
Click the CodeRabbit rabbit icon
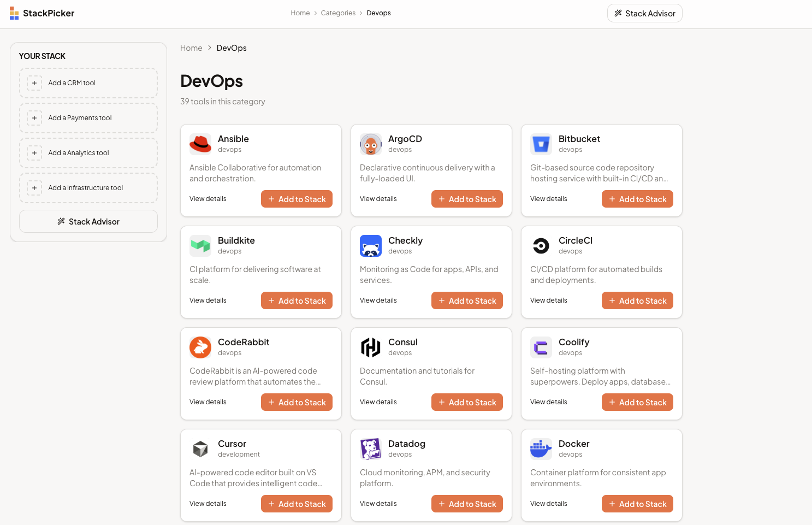click(200, 347)
